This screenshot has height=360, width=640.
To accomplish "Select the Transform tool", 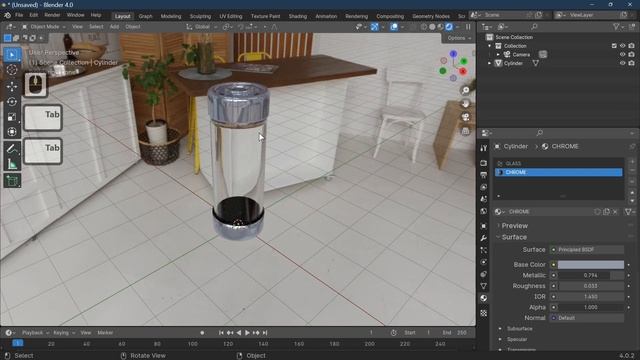I will 12,132.
